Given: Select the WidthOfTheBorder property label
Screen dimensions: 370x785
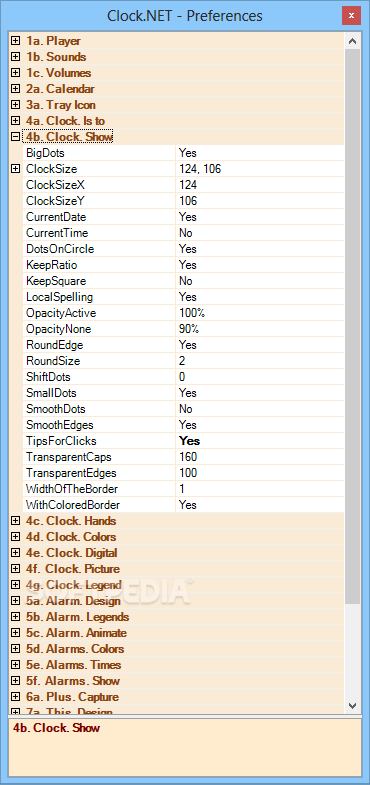Looking at the screenshot, I should coord(72,489).
